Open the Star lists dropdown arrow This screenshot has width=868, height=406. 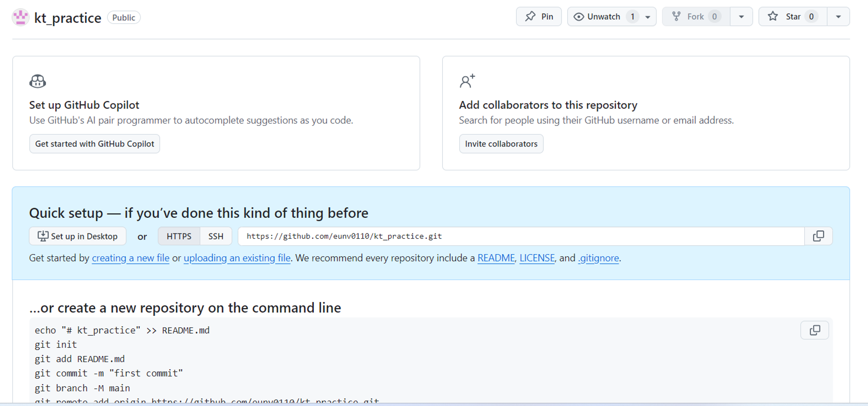pyautogui.click(x=838, y=17)
